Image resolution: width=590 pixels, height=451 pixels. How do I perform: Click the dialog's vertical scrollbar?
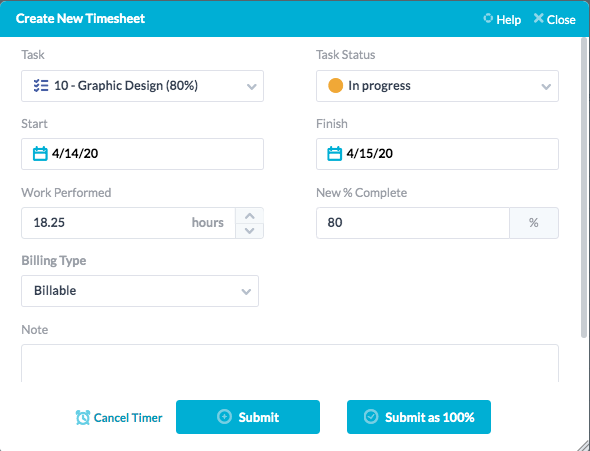[584, 187]
